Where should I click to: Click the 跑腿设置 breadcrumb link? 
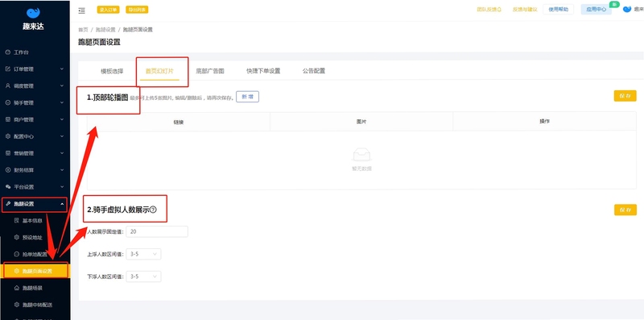pyautogui.click(x=105, y=30)
